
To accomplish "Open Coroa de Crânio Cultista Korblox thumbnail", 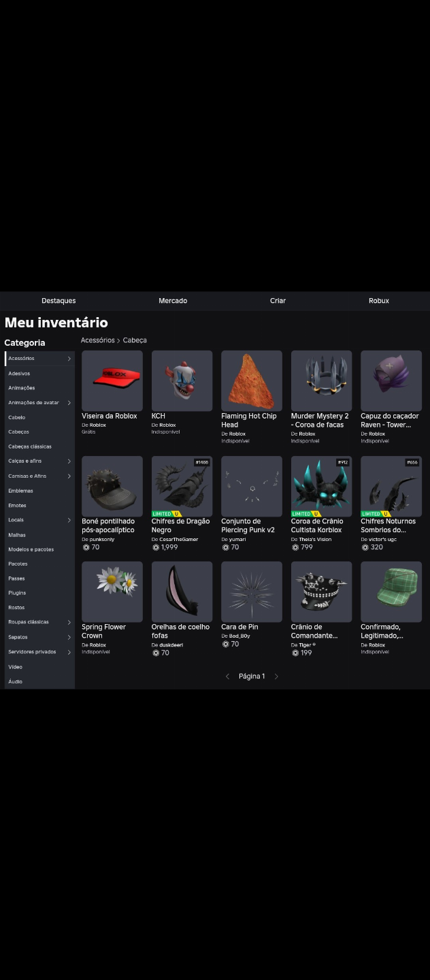I will (x=321, y=487).
